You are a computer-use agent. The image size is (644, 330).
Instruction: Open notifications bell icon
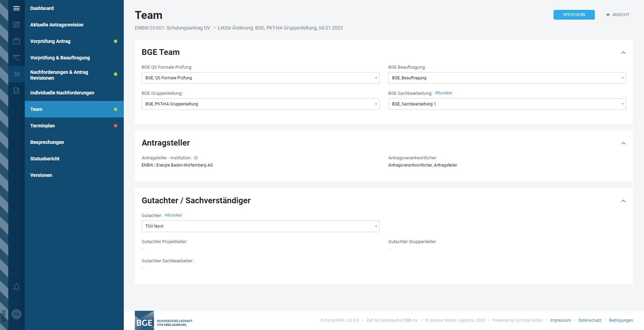[17, 287]
